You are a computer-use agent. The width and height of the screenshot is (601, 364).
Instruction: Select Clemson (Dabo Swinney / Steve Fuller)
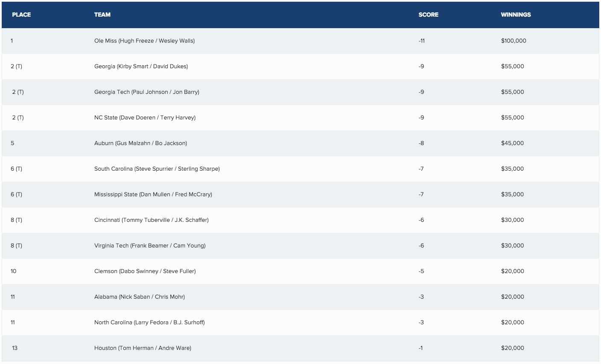tap(145, 271)
